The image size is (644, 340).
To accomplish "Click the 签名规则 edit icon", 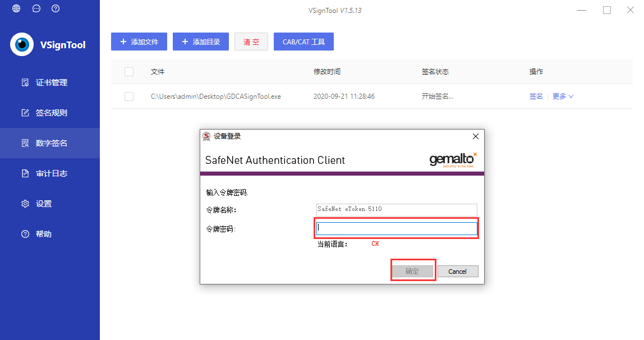I will [x=25, y=113].
